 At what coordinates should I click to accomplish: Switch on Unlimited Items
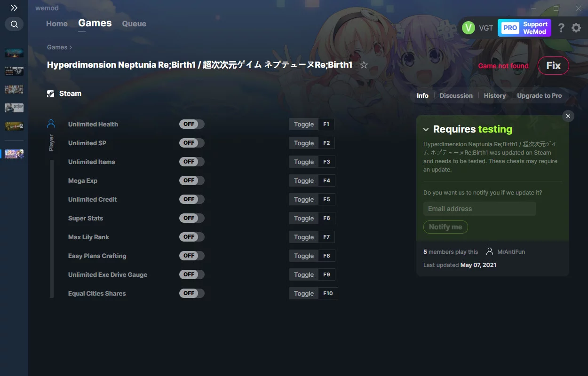[x=192, y=162]
